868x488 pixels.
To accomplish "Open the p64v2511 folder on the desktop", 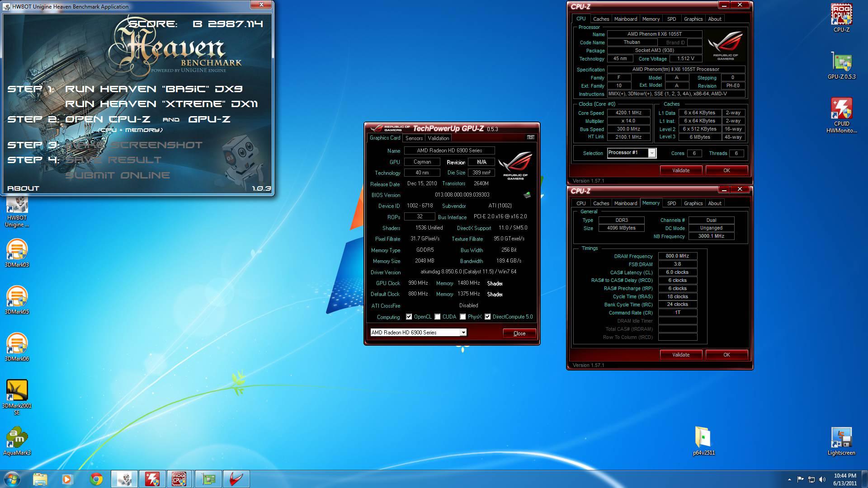I will 703,441.
